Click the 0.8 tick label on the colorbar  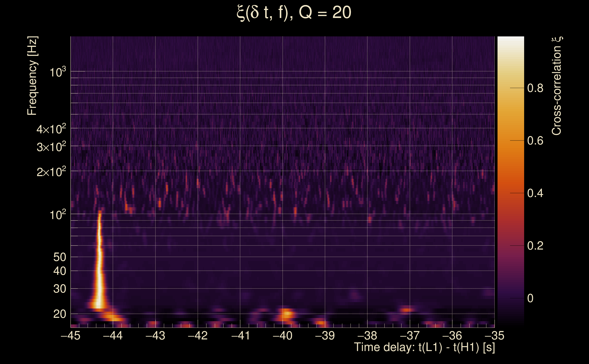click(x=535, y=88)
